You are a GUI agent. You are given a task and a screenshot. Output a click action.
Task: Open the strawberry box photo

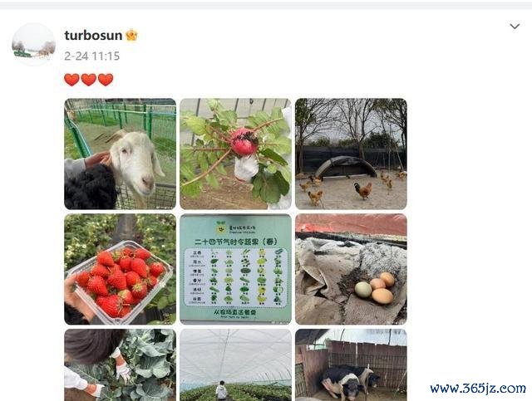(x=120, y=269)
